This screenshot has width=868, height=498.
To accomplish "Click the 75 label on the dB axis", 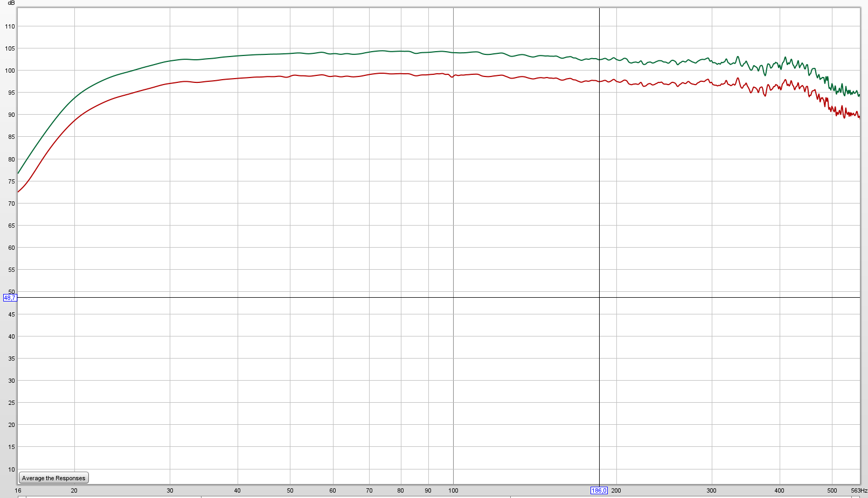I will click(11, 181).
